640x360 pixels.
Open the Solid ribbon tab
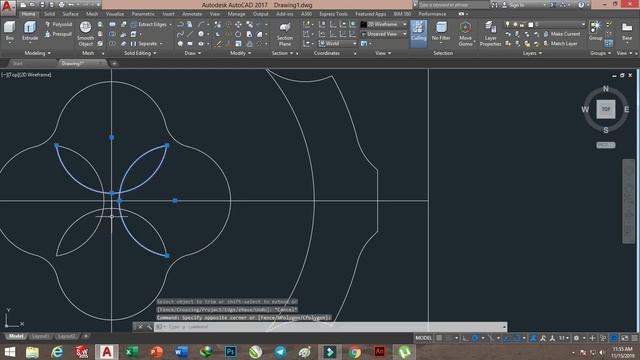tap(49, 14)
